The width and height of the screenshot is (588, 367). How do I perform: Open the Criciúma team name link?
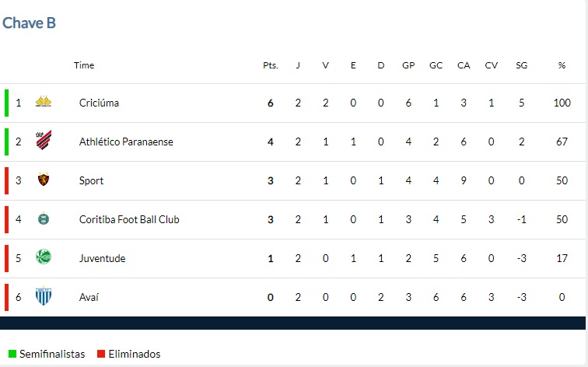(99, 103)
